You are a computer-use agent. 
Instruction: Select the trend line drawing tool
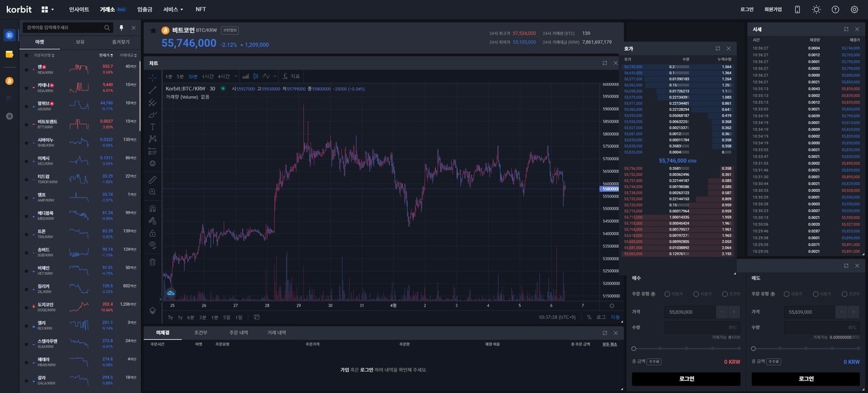pyautogui.click(x=153, y=91)
